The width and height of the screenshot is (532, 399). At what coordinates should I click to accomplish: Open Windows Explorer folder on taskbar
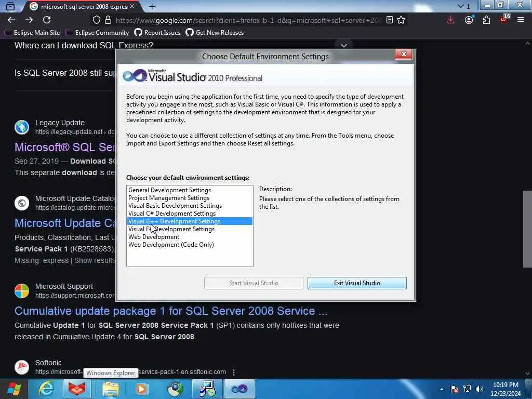(110, 389)
